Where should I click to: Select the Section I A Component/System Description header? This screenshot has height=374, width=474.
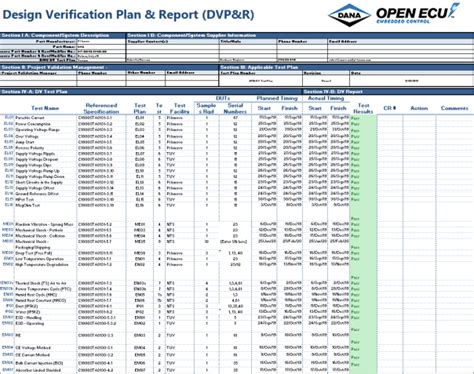pos(55,35)
